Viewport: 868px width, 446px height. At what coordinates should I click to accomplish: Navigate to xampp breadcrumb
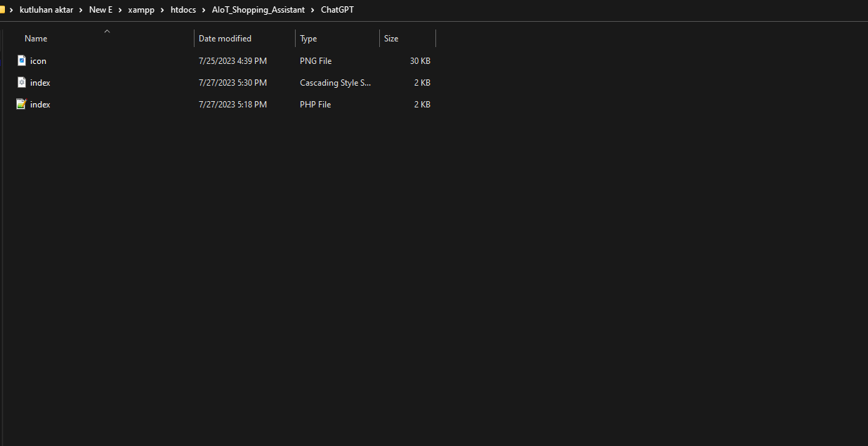click(141, 10)
